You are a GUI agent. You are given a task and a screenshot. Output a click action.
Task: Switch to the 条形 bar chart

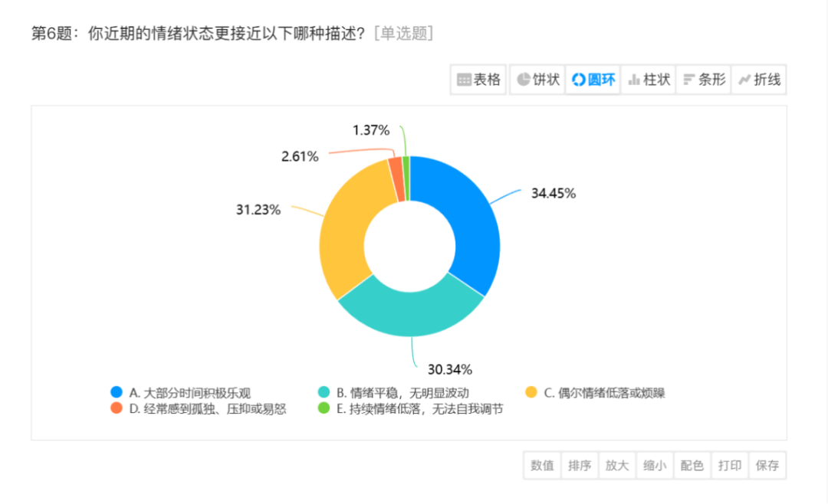point(704,80)
